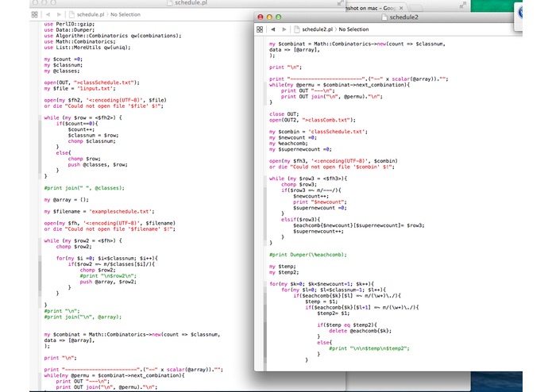This screenshot has height=392, width=552.
Task: Click the line 'close OUT;' in schedule2.pl
Action: (x=284, y=114)
